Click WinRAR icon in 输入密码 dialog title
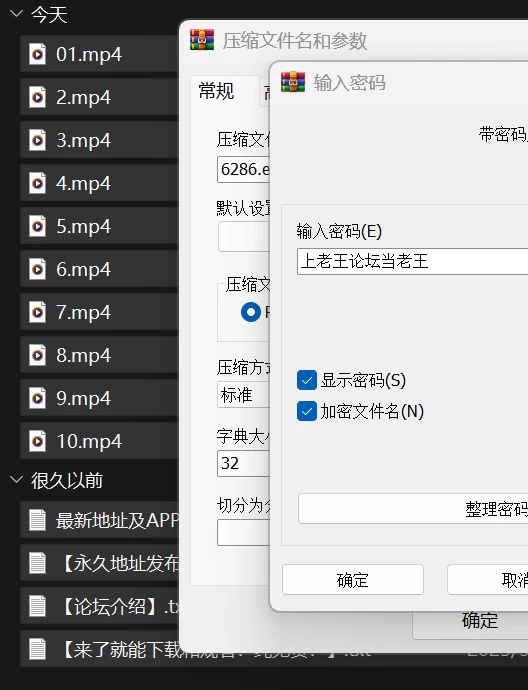Image resolution: width=528 pixels, height=690 pixels. pos(293,82)
